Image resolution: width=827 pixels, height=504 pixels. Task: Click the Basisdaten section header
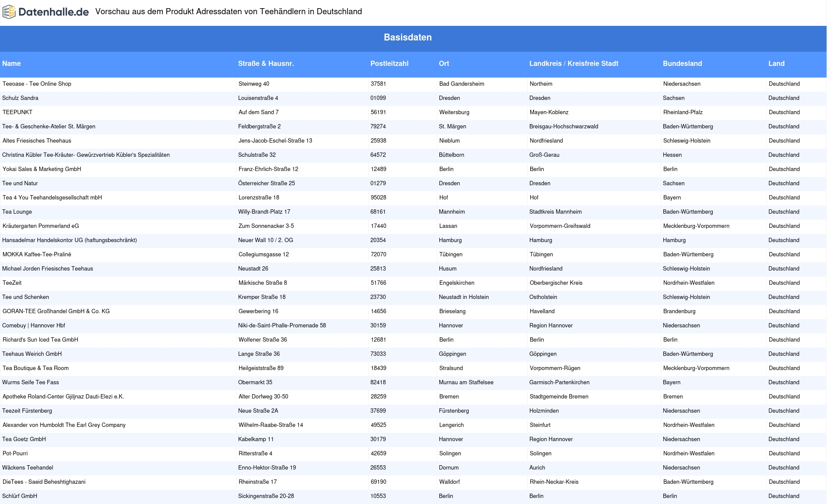click(407, 37)
